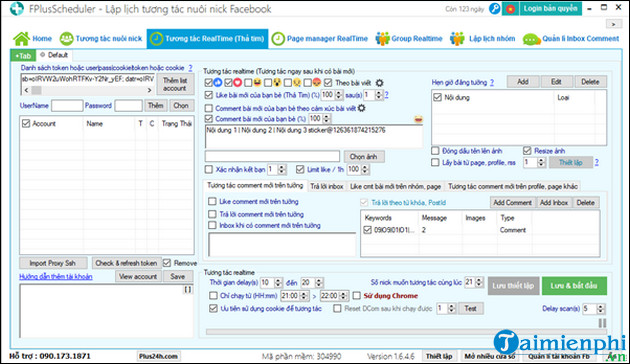Enable Comment theo cảm xúc bài viết
This screenshot has width=630, height=364.
click(x=209, y=108)
